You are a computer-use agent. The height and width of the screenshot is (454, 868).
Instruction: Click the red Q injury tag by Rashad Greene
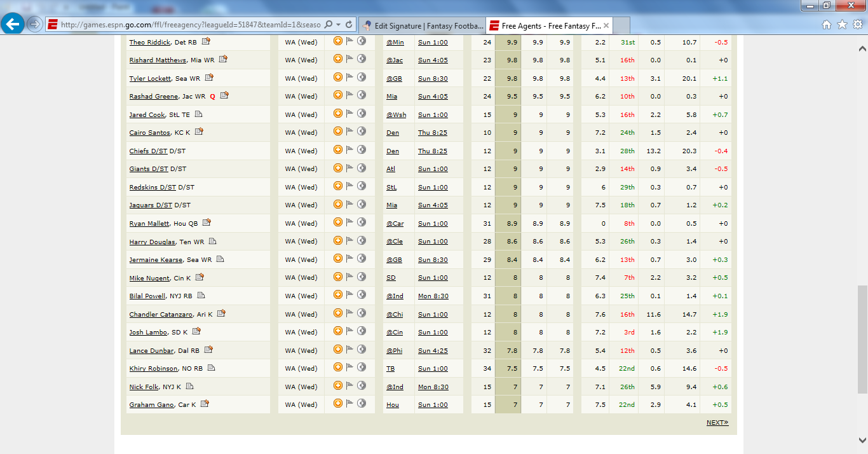click(213, 97)
